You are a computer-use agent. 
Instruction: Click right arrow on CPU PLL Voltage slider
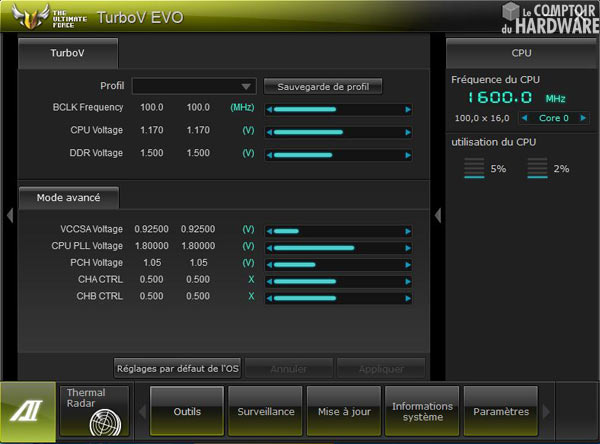click(x=408, y=247)
